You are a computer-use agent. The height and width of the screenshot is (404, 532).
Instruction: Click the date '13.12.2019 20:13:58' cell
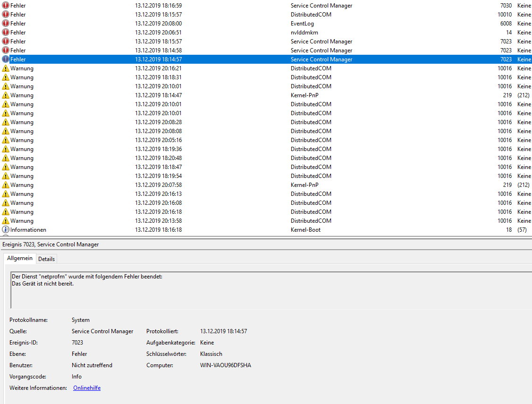click(x=159, y=220)
